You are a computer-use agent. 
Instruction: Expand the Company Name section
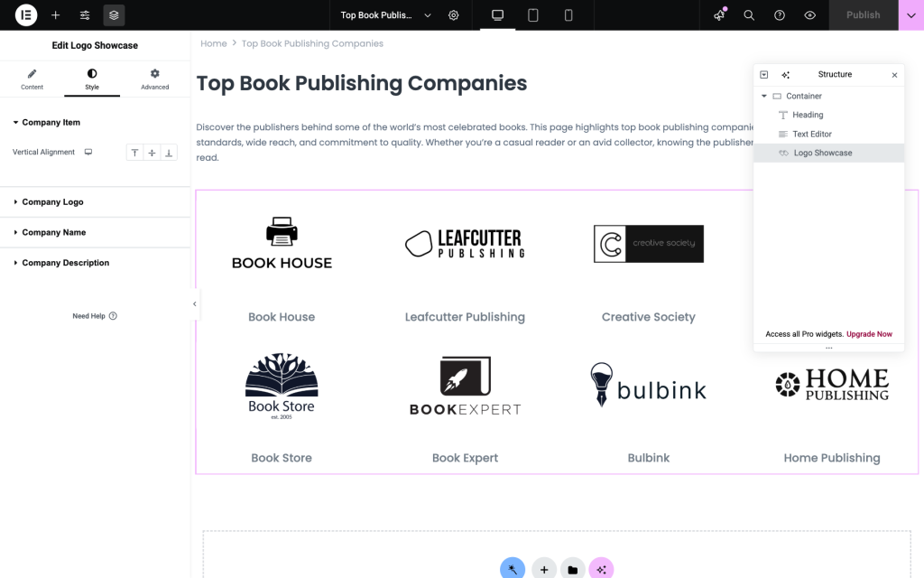pyautogui.click(x=95, y=232)
